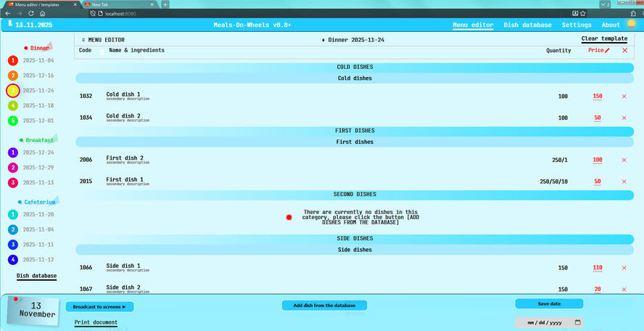This screenshot has height=331, width=644.
Task: Click the Clear template link
Action: click(x=604, y=38)
